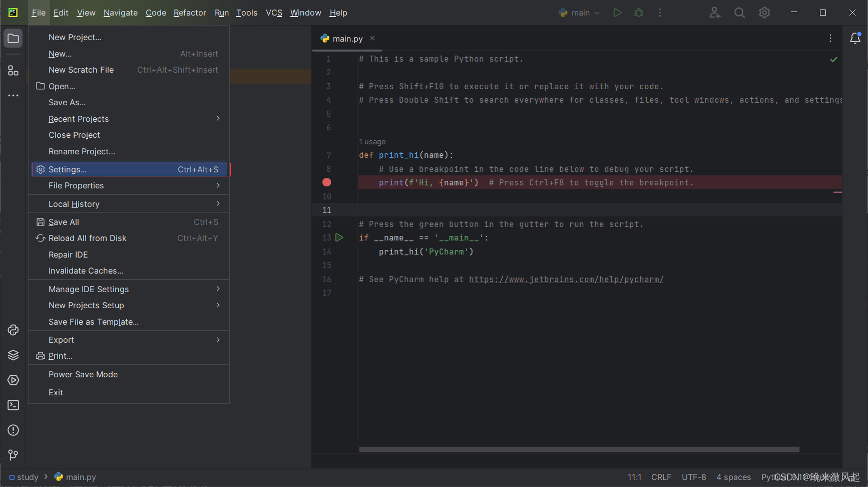Click the study breadcrumb in status bar

pos(24,477)
